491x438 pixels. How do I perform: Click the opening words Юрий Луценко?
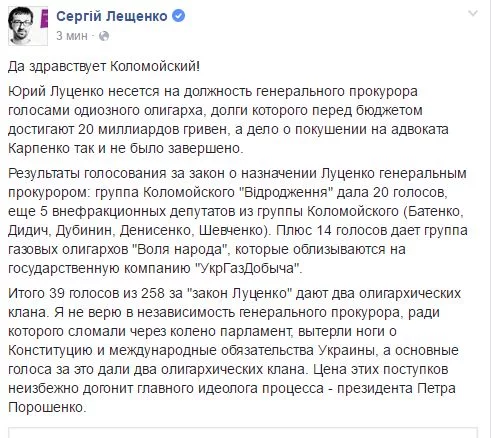[x=56, y=91]
